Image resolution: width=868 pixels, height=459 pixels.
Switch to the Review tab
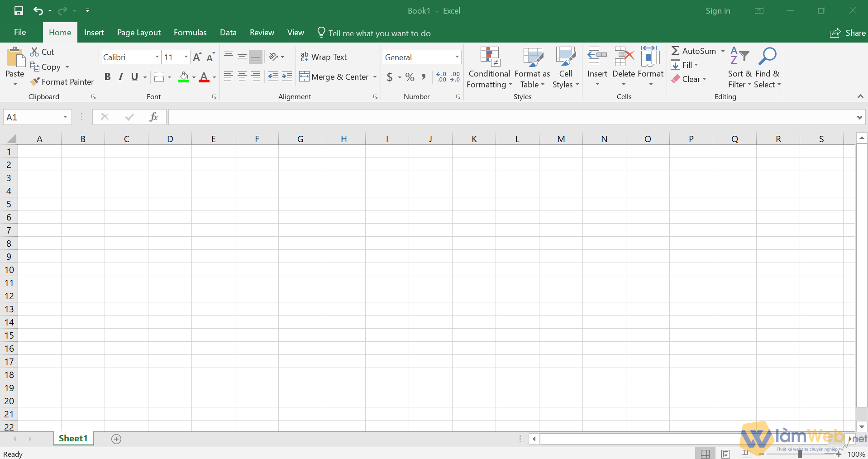[262, 33]
